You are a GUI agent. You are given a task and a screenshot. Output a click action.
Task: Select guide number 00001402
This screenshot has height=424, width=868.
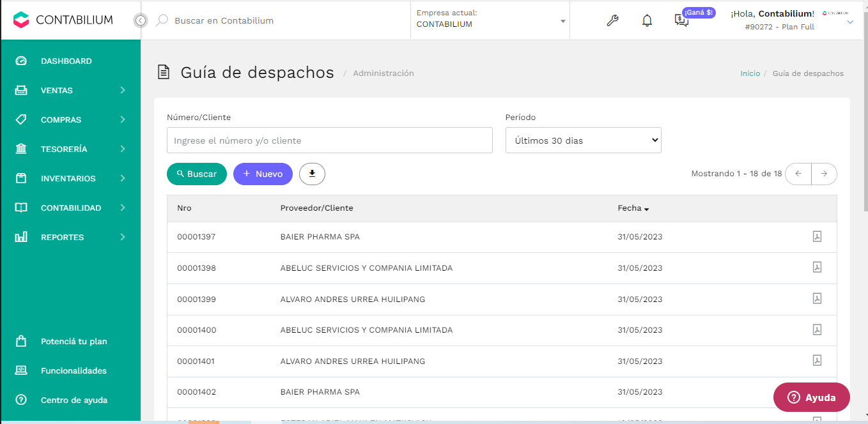(196, 392)
